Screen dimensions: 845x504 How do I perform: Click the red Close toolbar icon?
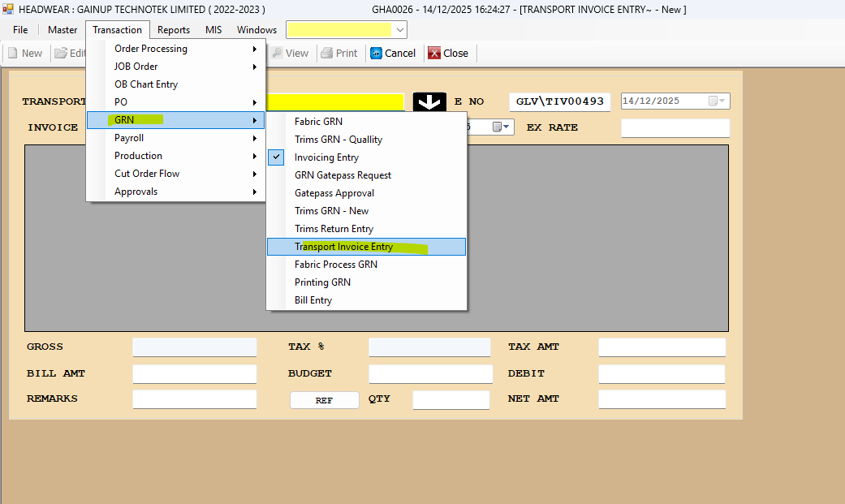[x=434, y=53]
